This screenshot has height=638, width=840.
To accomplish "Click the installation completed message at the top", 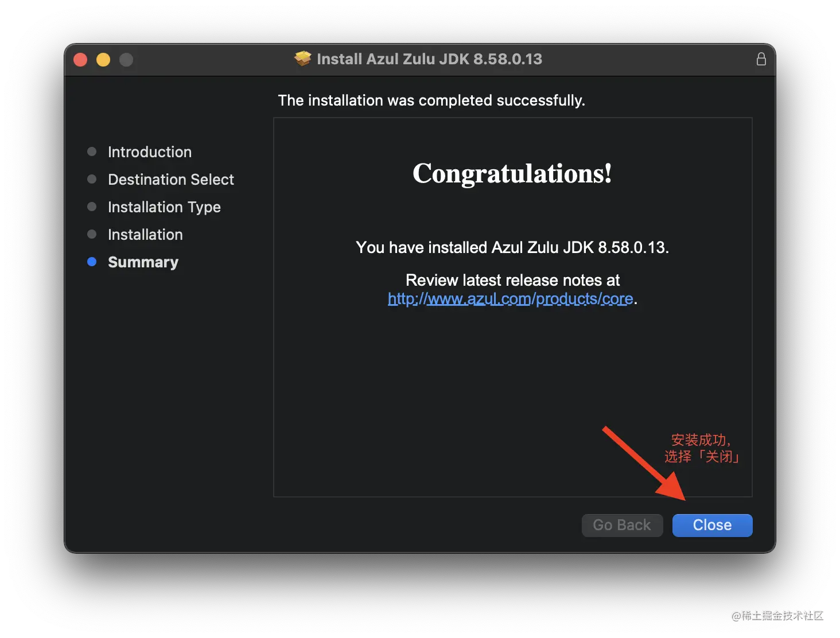I will pyautogui.click(x=431, y=100).
